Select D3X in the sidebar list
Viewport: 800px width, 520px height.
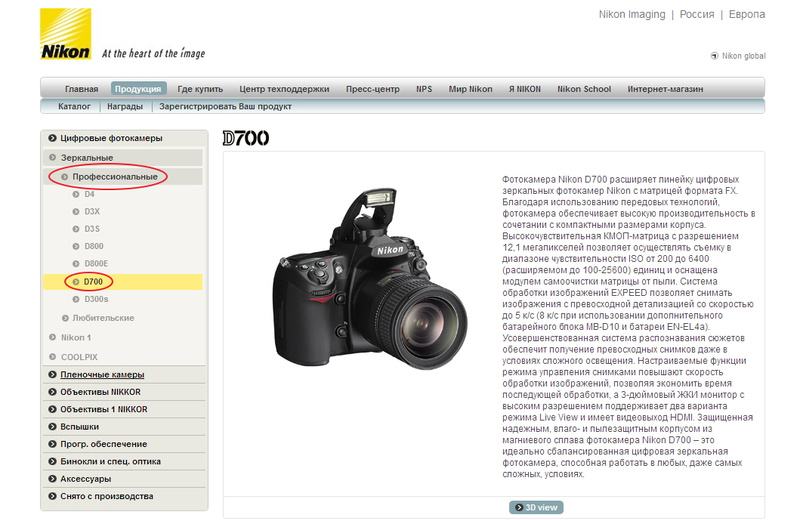pyautogui.click(x=92, y=212)
